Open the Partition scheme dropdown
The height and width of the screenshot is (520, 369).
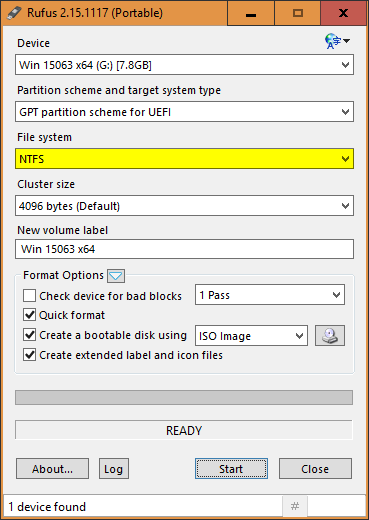184,112
